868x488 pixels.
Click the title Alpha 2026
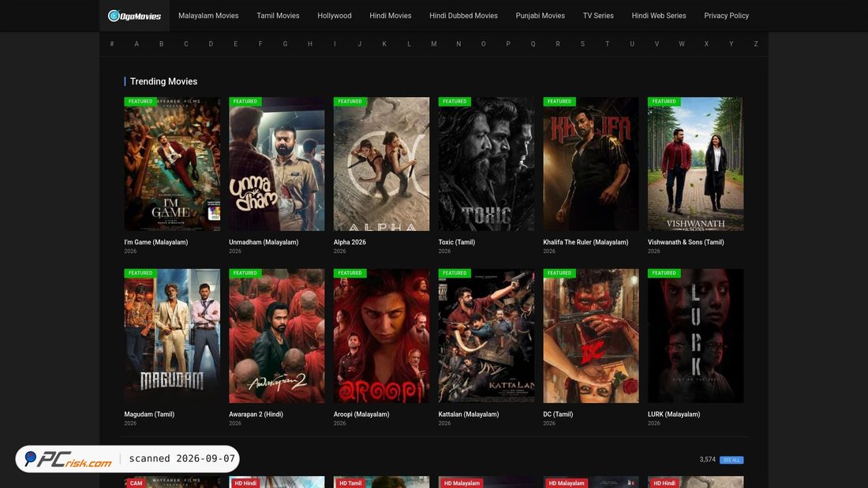pos(350,242)
